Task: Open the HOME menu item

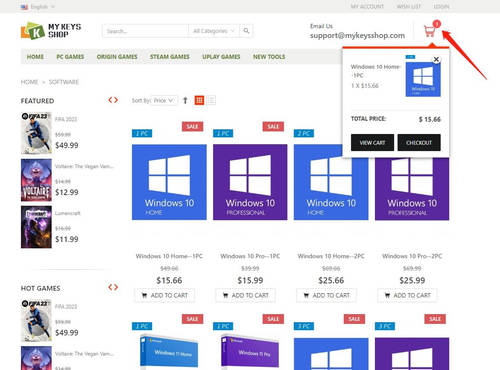Action: (35, 57)
